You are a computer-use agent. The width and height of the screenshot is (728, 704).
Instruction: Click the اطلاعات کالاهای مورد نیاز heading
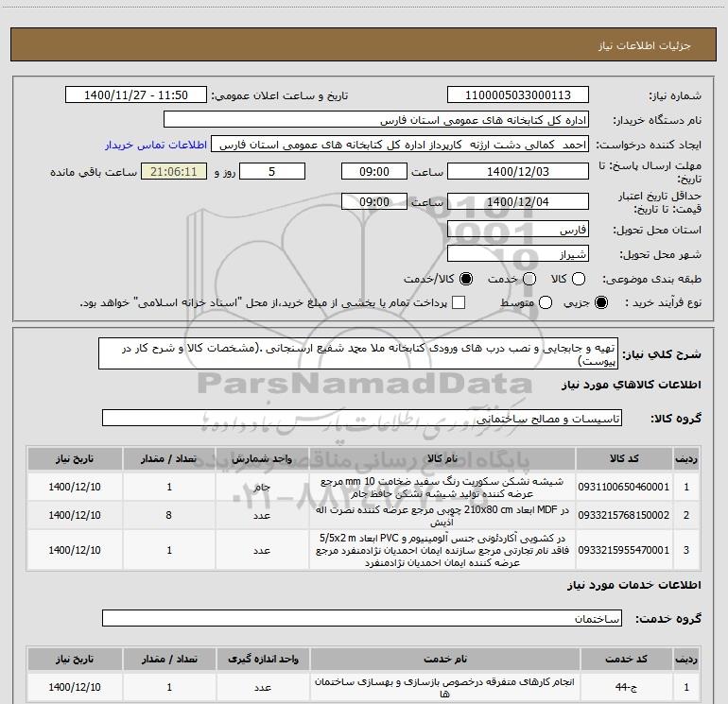[632, 385]
